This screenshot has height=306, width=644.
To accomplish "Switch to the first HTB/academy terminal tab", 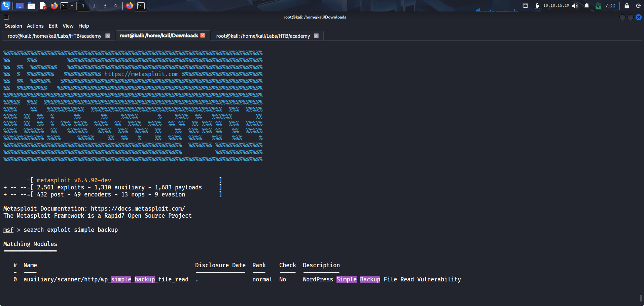I will (x=55, y=36).
